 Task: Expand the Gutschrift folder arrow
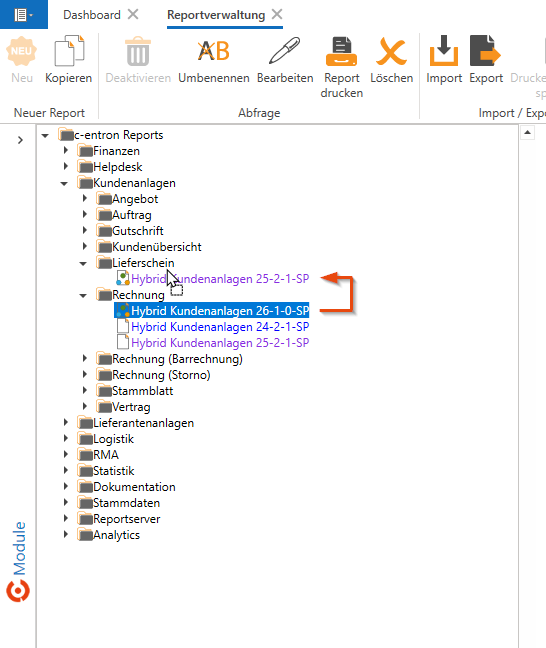(85, 230)
